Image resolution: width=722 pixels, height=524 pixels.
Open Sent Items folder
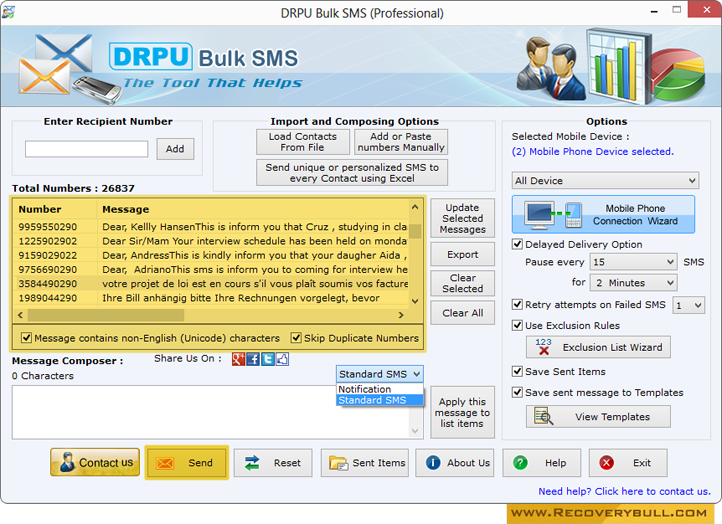click(365, 463)
